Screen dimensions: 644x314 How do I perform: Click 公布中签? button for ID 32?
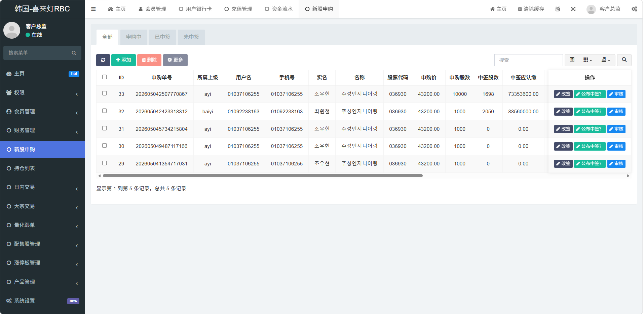point(590,112)
